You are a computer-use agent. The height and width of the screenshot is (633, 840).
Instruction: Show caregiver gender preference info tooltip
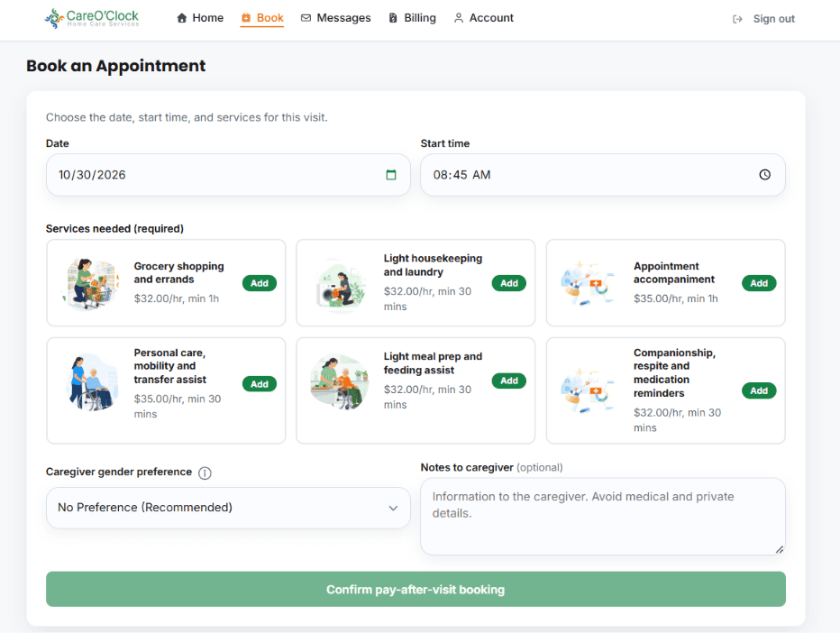coord(205,472)
